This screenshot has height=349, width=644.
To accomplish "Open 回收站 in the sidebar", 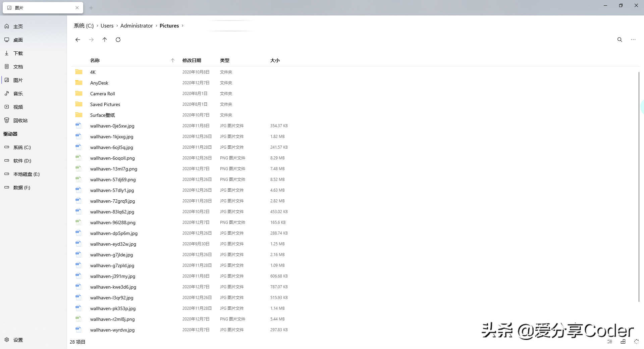I will [20, 120].
